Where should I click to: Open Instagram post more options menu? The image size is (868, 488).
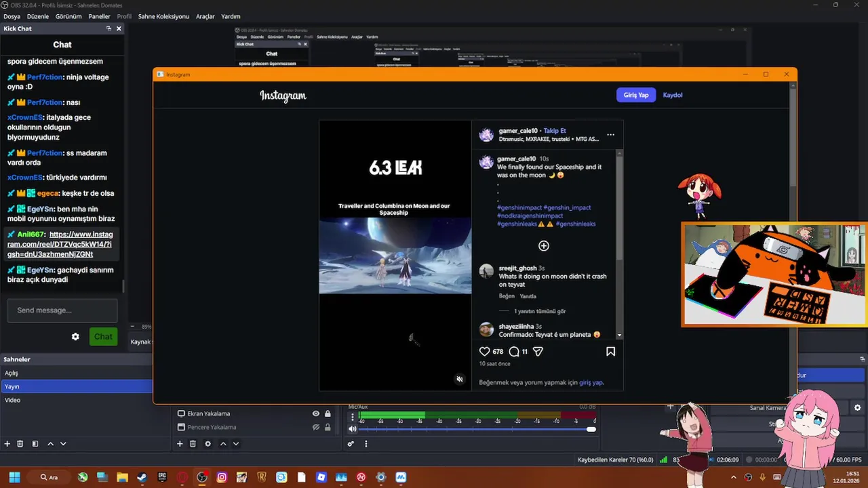(x=610, y=134)
